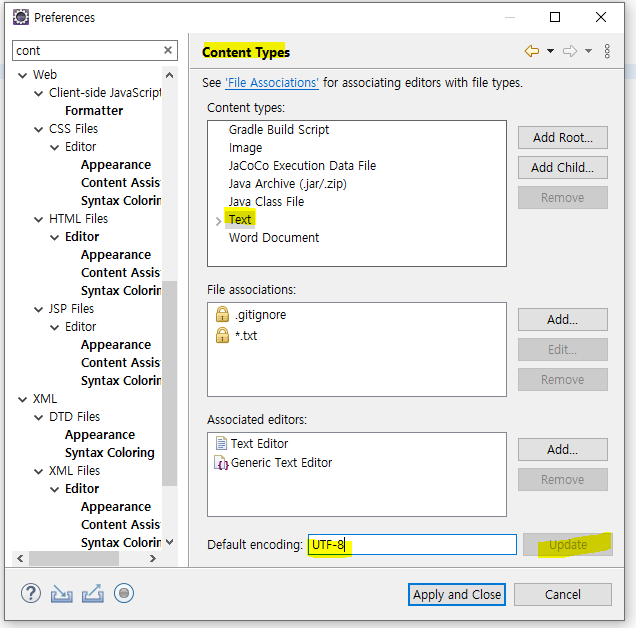The height and width of the screenshot is (628, 636).
Task: Click the tree scrollbar up arrow
Action: [170, 75]
